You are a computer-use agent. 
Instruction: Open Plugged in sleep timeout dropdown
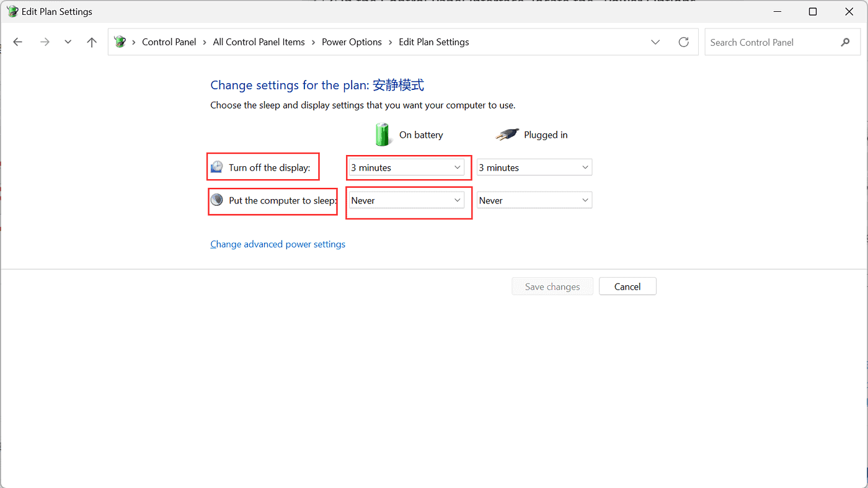(x=534, y=200)
